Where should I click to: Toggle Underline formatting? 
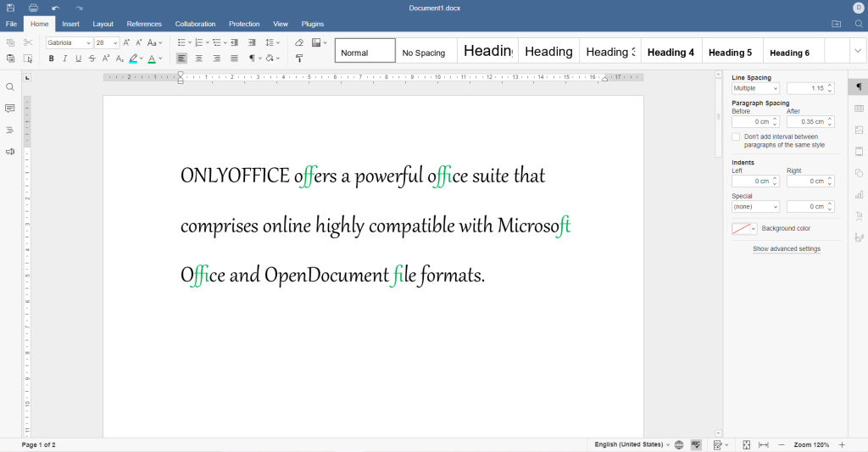tap(78, 59)
